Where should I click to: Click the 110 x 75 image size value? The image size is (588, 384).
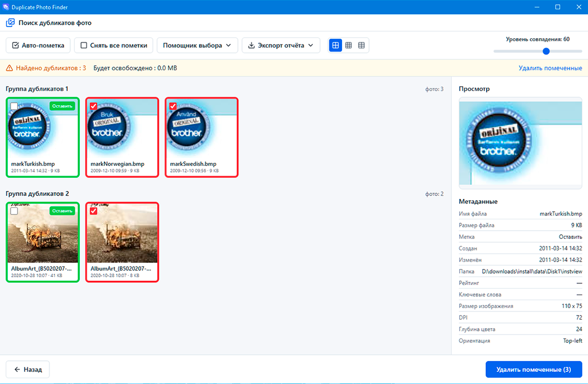572,306
